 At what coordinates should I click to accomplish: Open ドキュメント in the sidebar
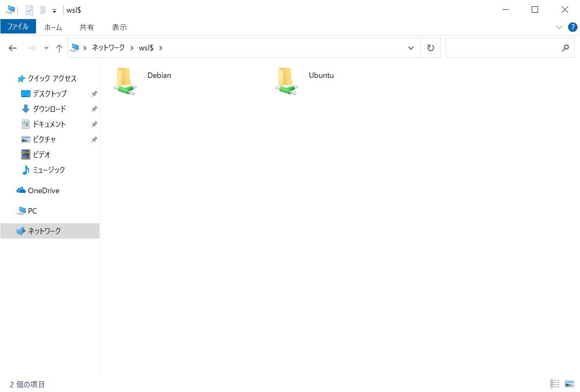[49, 124]
